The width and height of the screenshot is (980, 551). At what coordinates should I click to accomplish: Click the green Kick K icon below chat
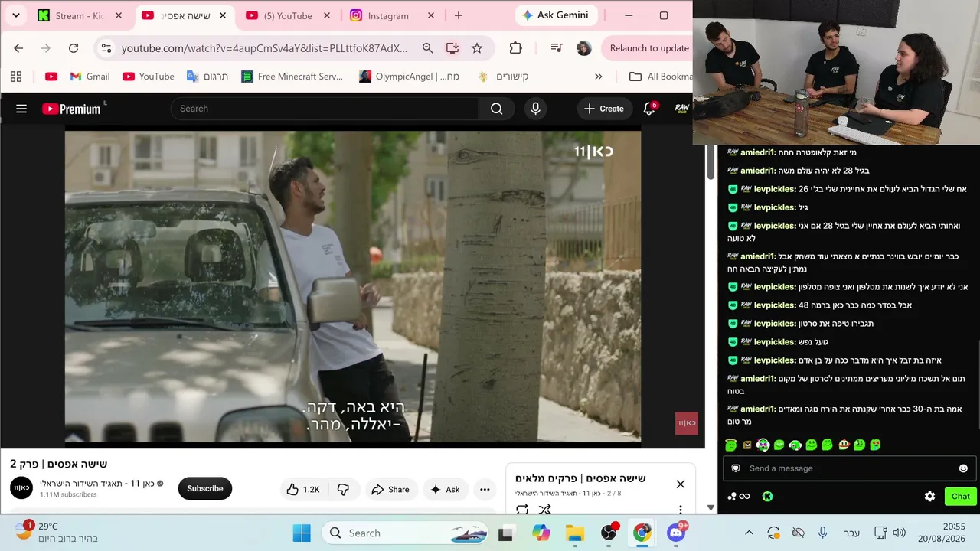767,496
